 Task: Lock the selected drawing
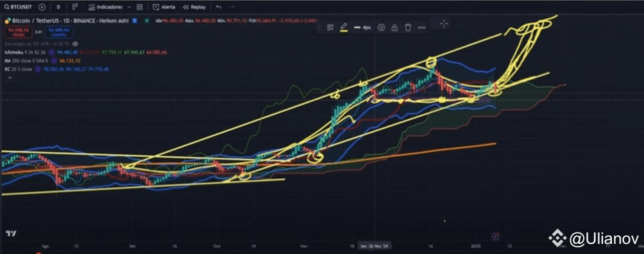click(394, 27)
